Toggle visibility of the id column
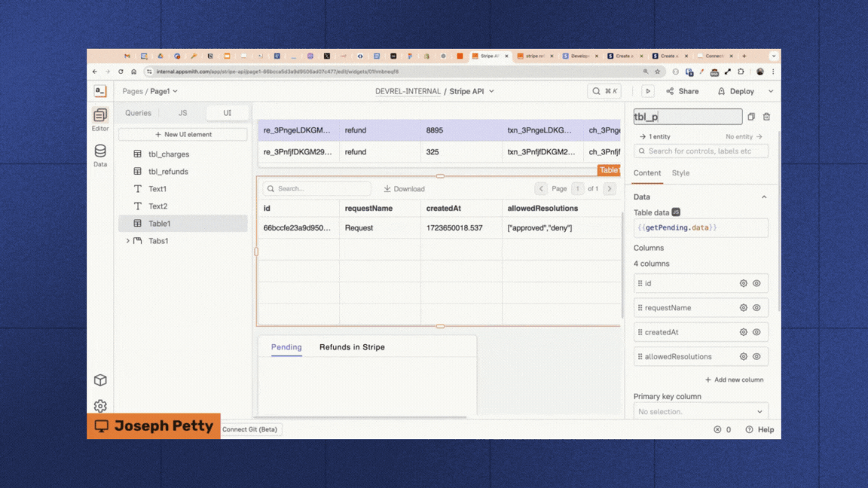The height and width of the screenshot is (488, 868). point(756,284)
